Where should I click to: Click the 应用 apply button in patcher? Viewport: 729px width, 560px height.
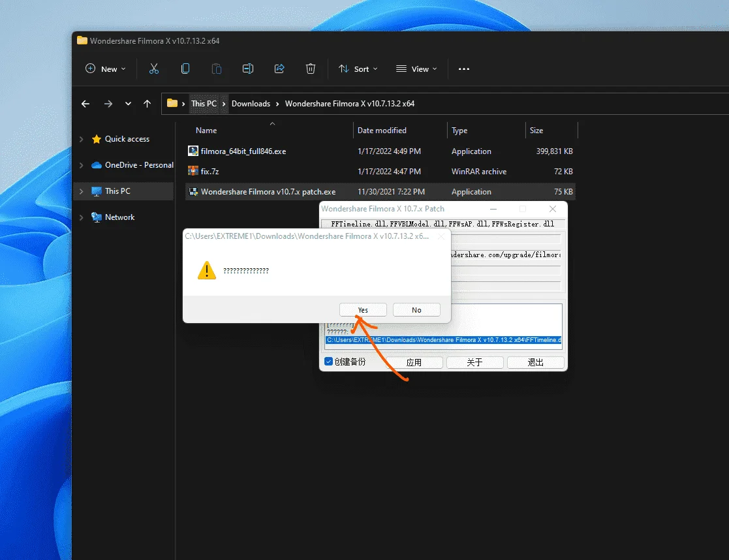(x=414, y=362)
